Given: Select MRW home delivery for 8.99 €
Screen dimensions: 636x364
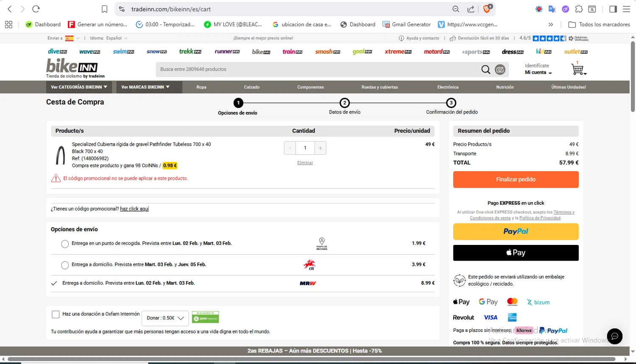Looking at the screenshot, I should coord(54,283).
